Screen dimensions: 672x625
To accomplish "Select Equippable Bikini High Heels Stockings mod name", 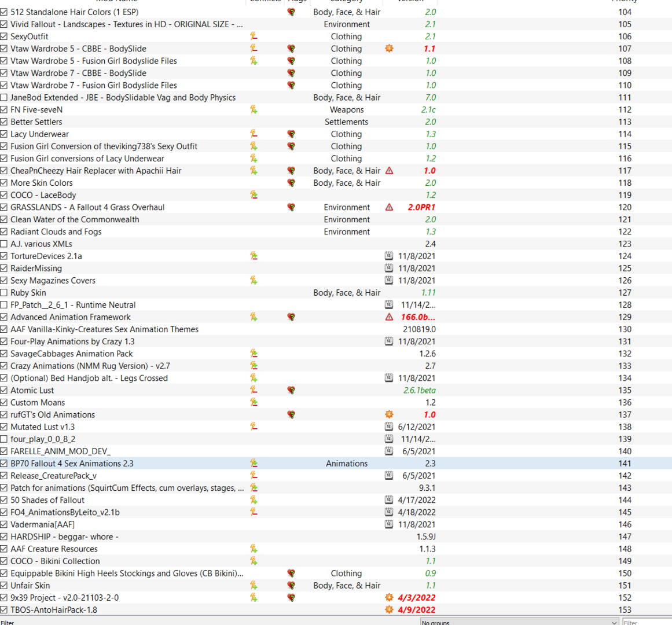I will tap(127, 573).
